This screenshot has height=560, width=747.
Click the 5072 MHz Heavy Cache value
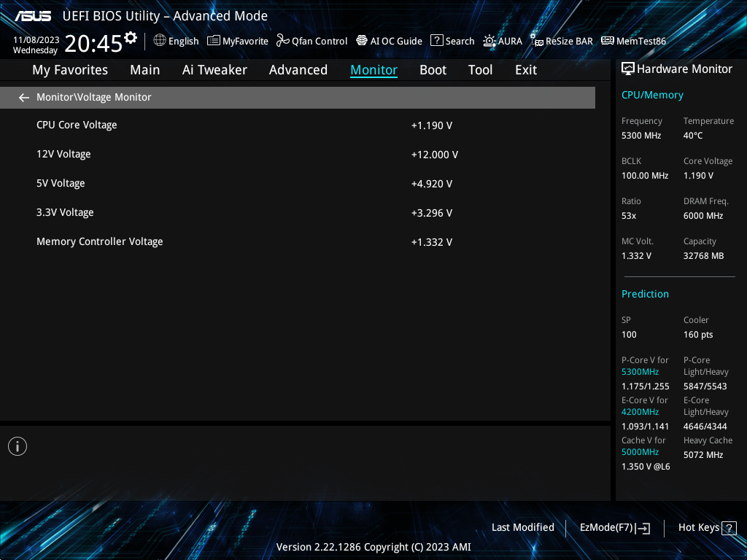[703, 455]
